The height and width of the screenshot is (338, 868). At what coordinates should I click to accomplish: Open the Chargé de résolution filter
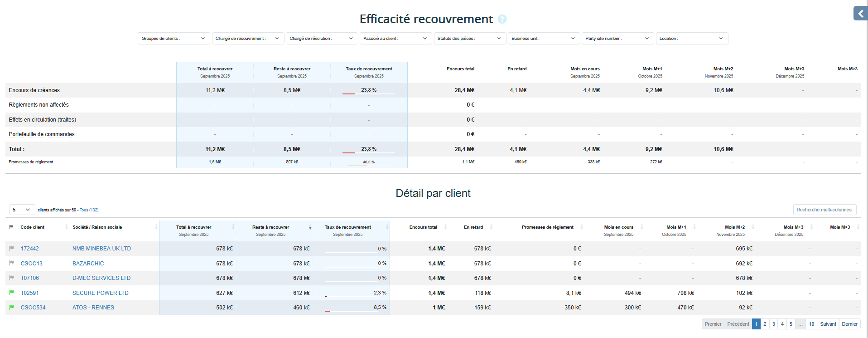coord(322,39)
